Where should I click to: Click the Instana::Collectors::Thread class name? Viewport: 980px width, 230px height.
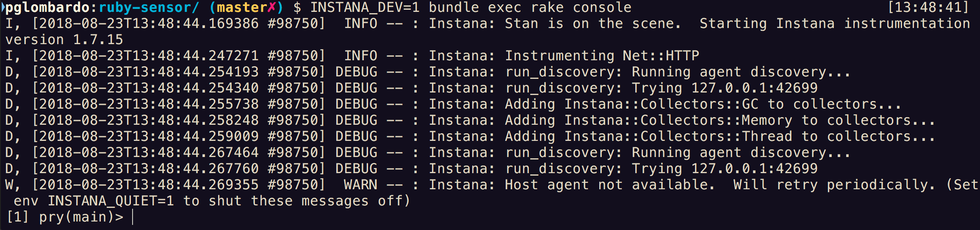[678, 137]
